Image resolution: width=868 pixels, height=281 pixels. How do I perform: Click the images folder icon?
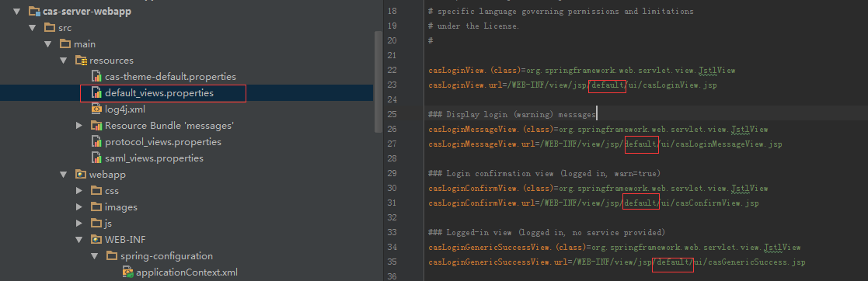click(96, 207)
